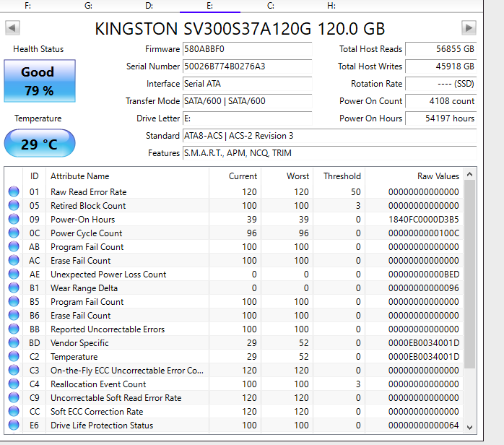Click status orb for Power-On Hours row
This screenshot has width=504, height=445.
(14, 220)
